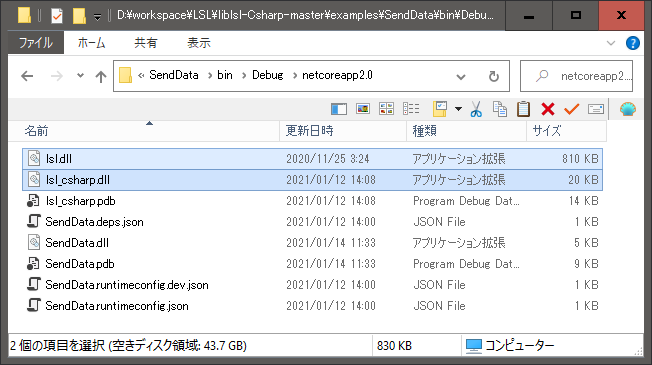652x365 pixels.
Task: Click the SendData.pdb file icon
Action: tap(33, 263)
